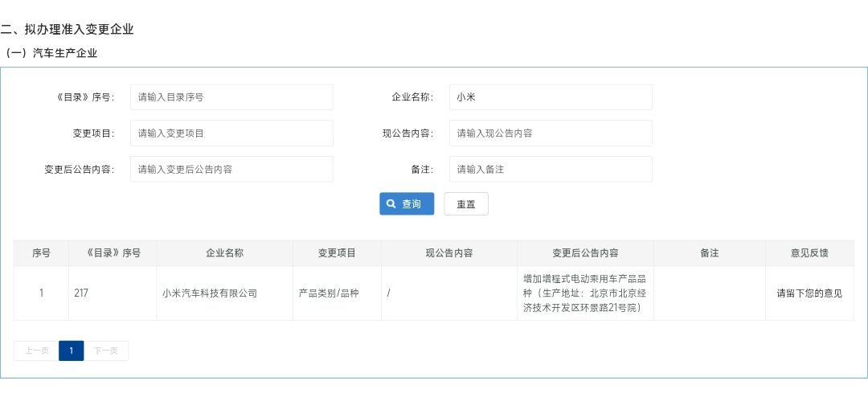Select the 变更后公告内容 input field
The image size is (868, 402).
pos(231,169)
